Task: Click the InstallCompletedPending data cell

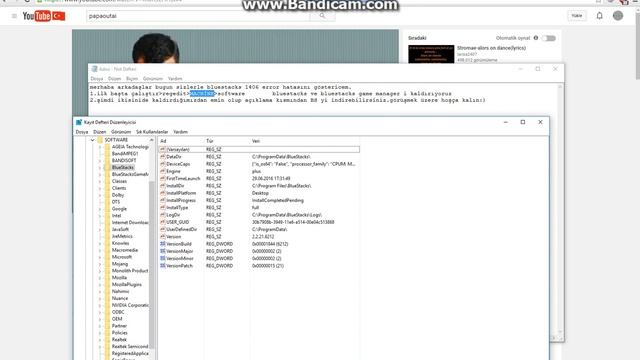Action: 278,200
